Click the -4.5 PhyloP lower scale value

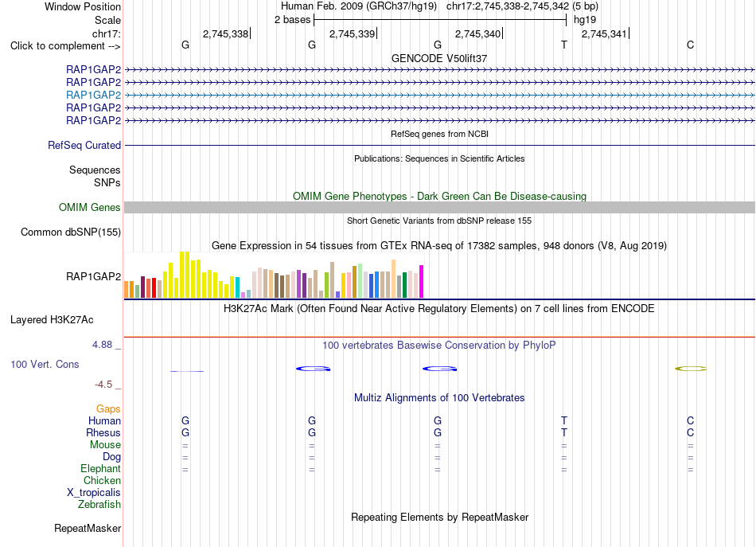click(103, 385)
